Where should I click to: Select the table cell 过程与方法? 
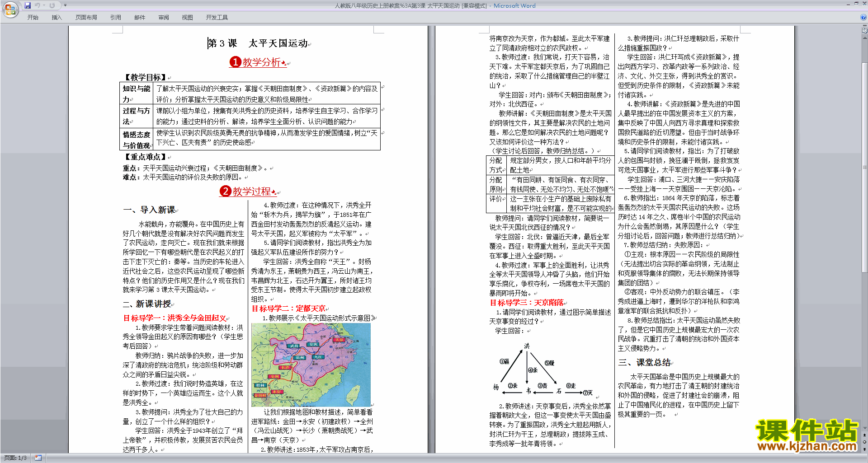pyautogui.click(x=137, y=116)
